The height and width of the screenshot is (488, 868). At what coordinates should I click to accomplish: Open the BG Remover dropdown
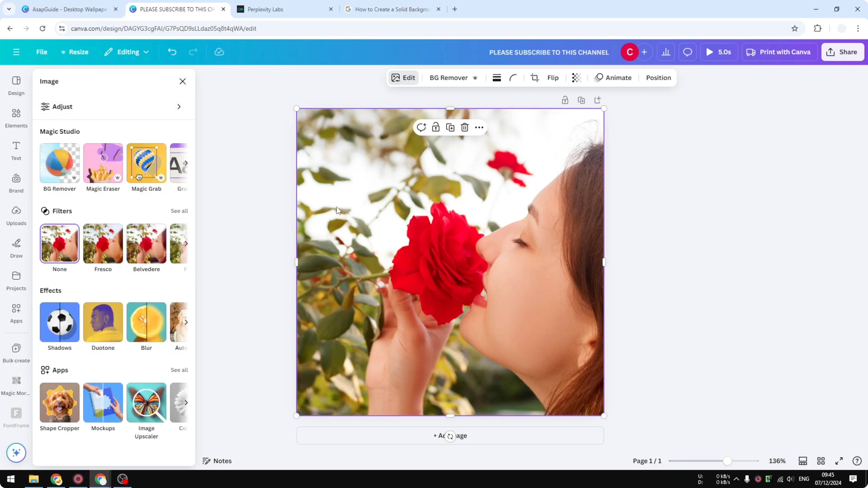point(453,78)
